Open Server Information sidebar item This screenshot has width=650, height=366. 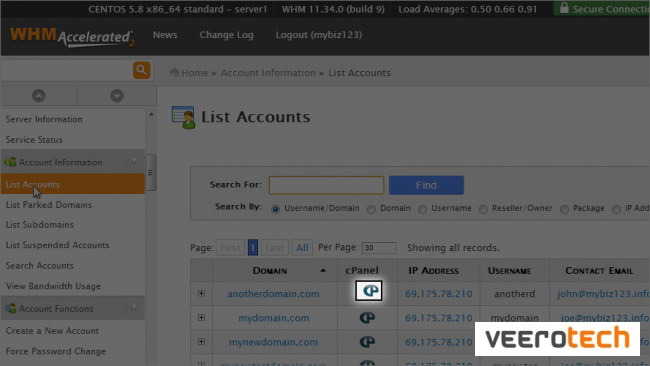coord(44,119)
